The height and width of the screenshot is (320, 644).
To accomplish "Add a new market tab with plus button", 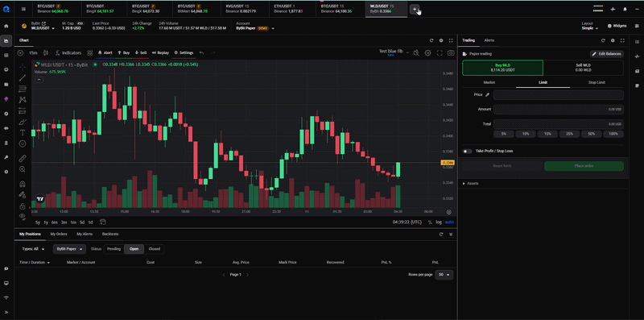I will point(415,9).
